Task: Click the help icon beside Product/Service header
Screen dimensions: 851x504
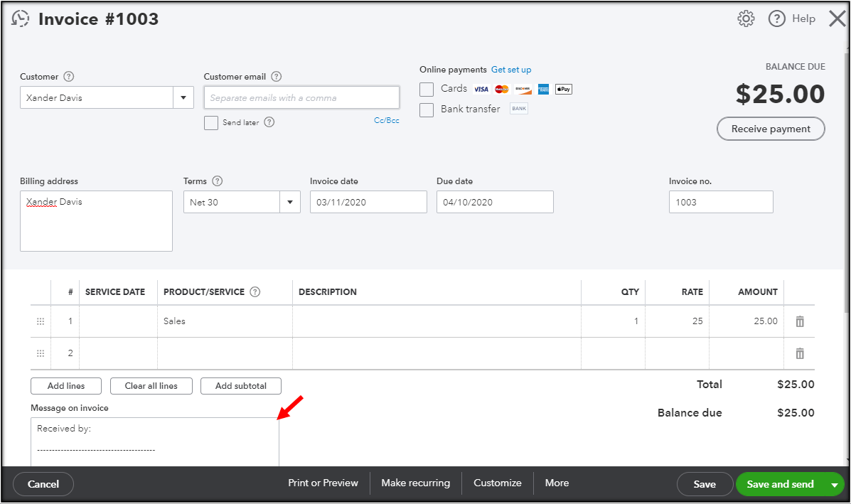Action: (x=255, y=292)
